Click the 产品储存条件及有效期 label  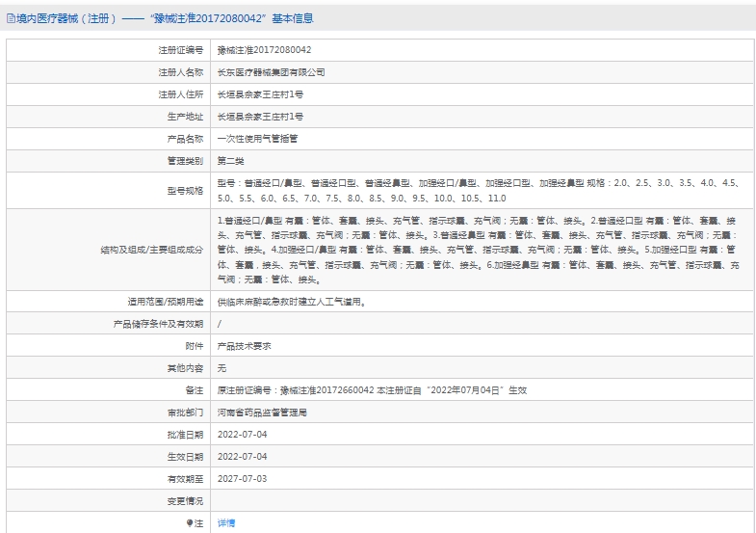click(x=158, y=324)
